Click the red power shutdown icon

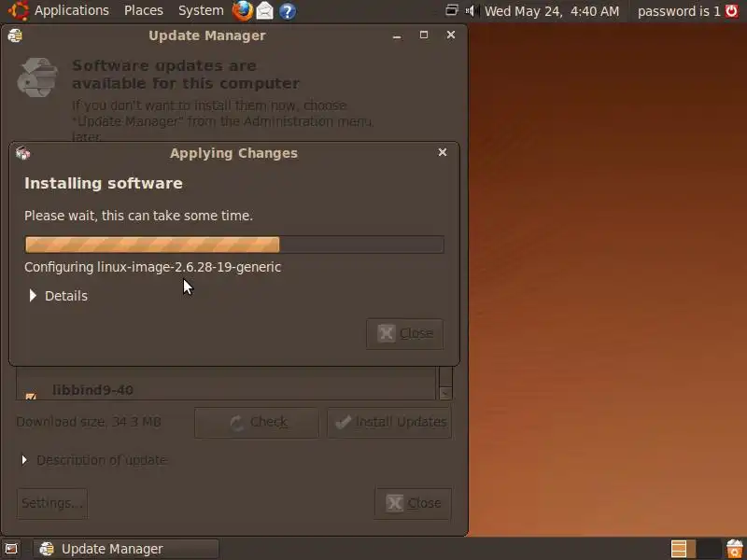[732, 10]
